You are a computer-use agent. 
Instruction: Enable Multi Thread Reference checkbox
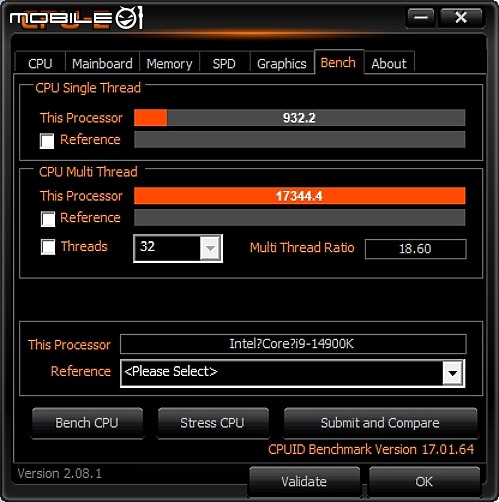coord(48,219)
